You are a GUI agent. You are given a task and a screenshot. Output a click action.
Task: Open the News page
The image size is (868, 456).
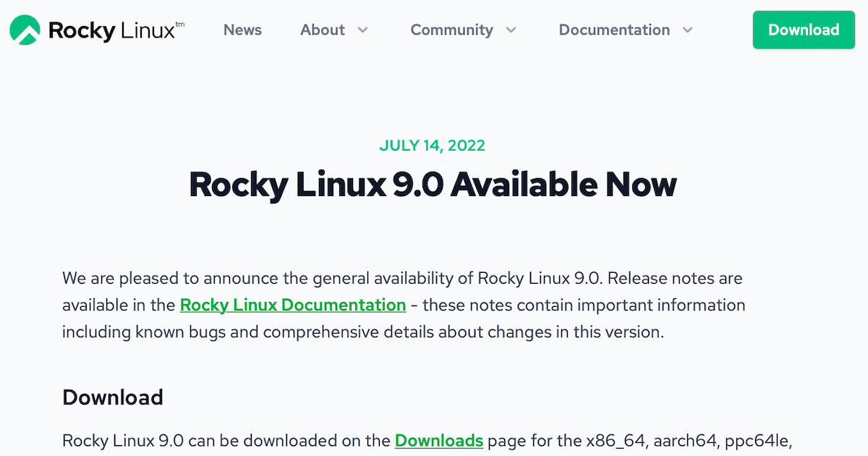pos(242,30)
